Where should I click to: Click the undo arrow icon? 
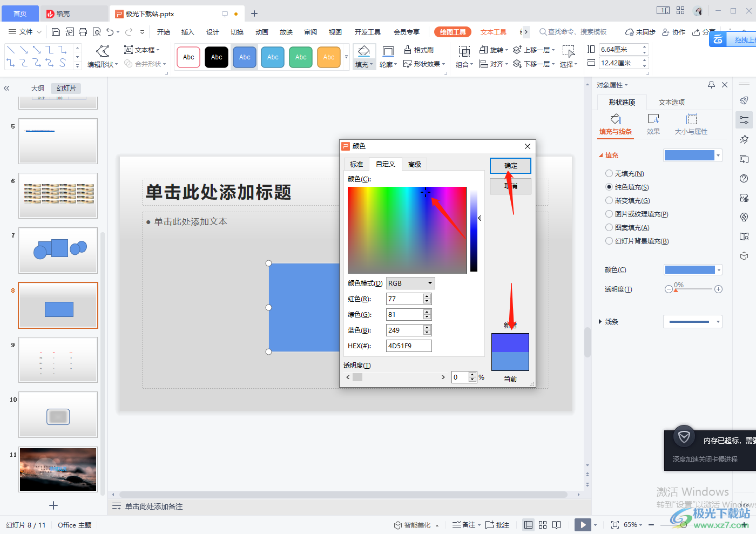(110, 32)
